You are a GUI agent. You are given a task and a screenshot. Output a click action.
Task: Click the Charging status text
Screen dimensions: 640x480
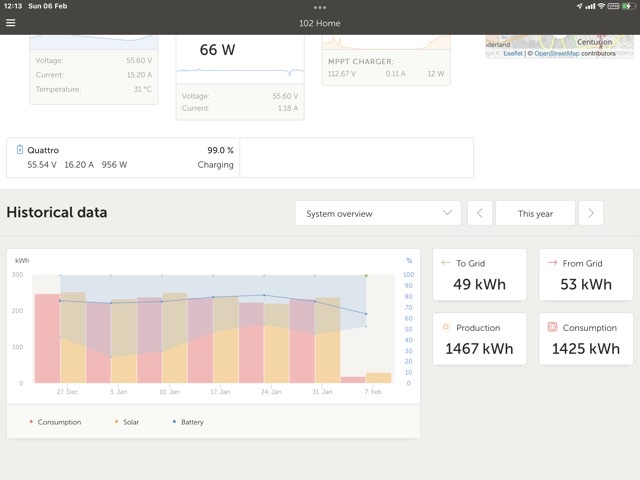216,164
